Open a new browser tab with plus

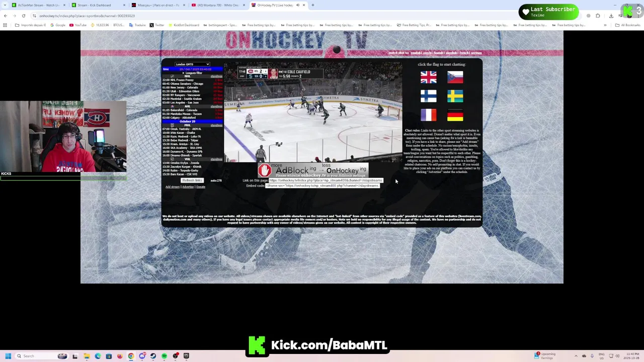coord(312,5)
